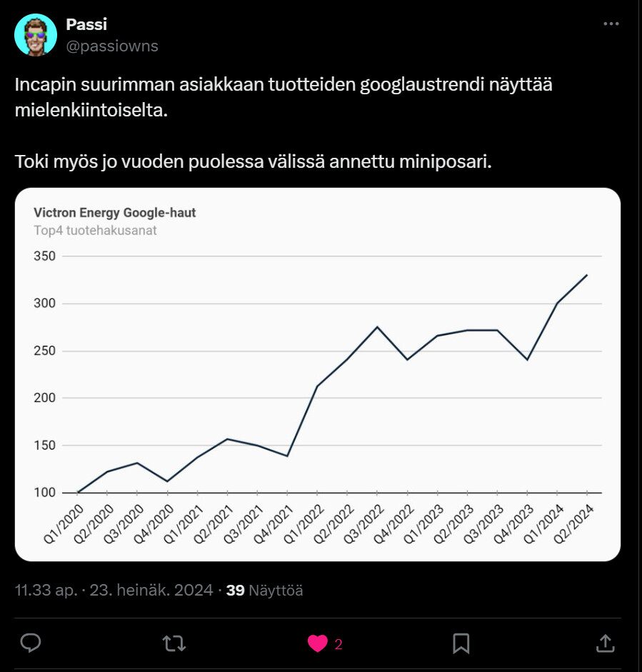
Task: Open the @passiowns handle link
Action: [111, 46]
